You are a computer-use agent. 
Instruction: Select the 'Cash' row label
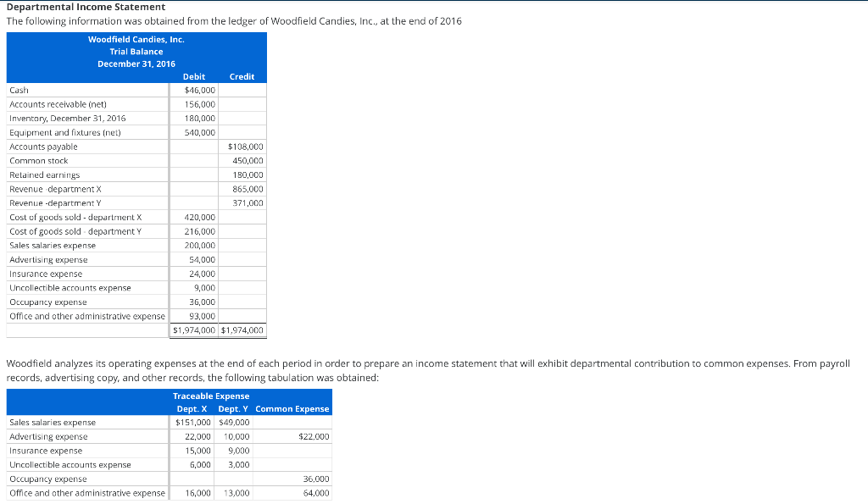coord(19,90)
